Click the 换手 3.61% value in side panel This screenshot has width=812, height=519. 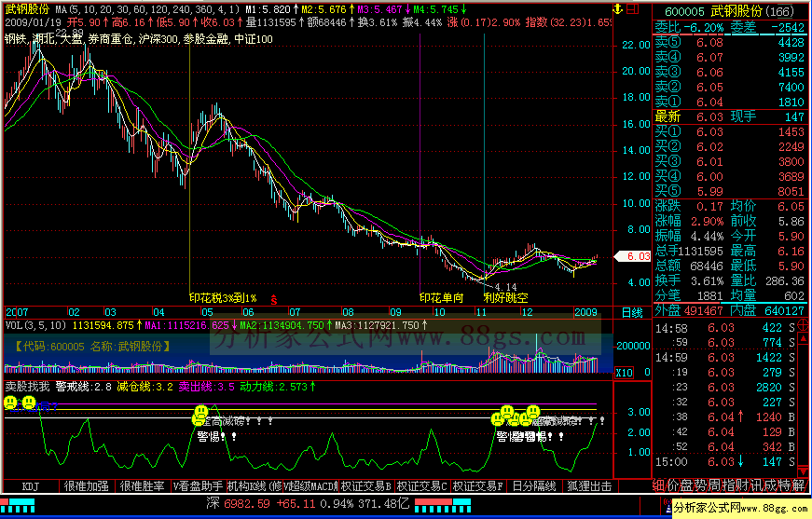coord(707,281)
